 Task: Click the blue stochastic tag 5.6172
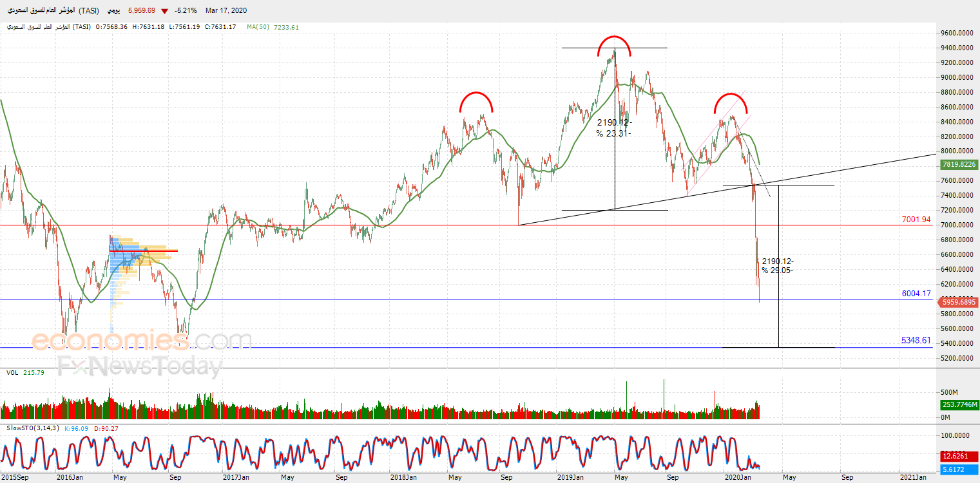(959, 470)
